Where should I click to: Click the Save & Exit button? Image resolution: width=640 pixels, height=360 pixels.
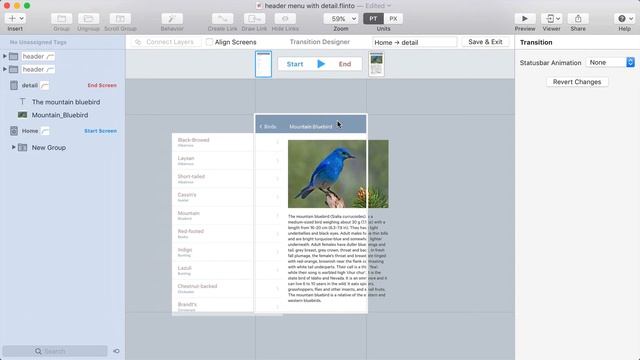tap(485, 42)
